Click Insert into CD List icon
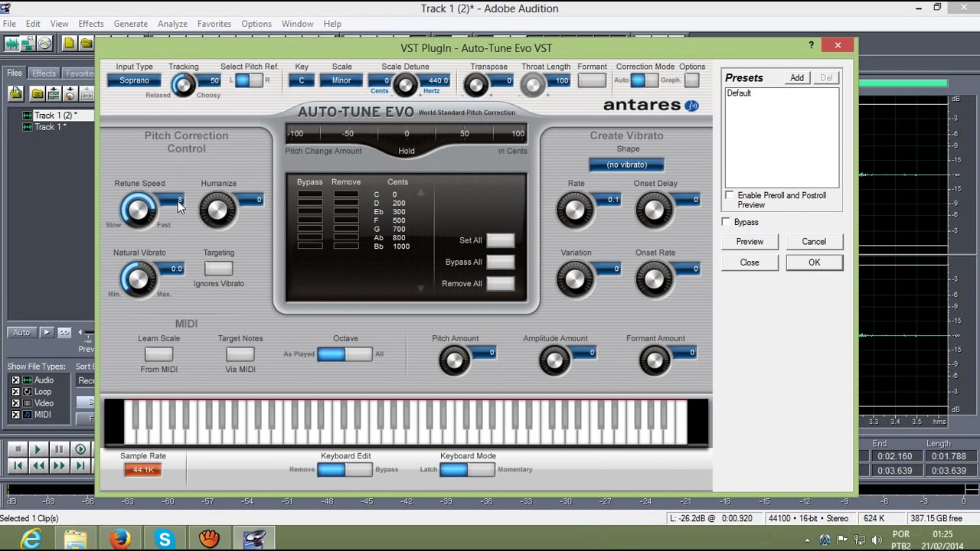The image size is (980, 551). (70, 93)
